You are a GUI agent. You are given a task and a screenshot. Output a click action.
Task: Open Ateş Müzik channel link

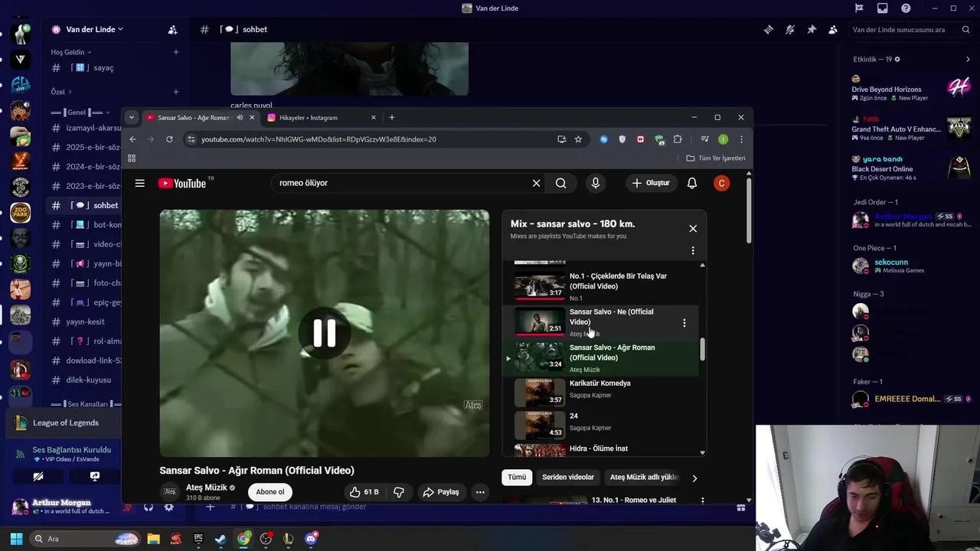click(x=206, y=487)
